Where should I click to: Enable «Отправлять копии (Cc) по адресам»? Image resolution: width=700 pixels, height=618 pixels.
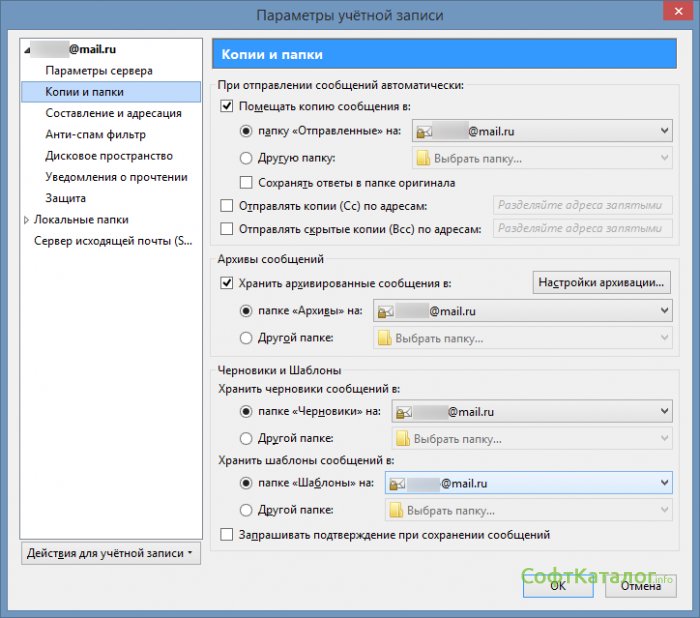click(226, 206)
